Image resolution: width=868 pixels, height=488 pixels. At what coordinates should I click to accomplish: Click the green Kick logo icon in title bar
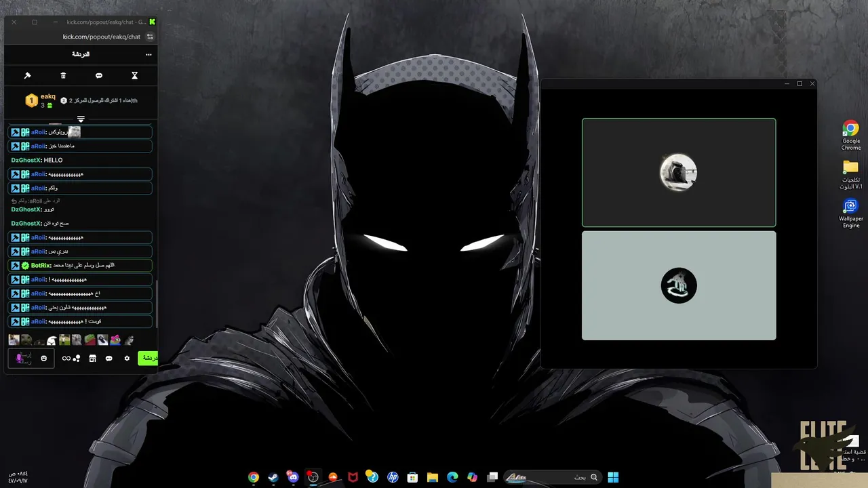152,22
